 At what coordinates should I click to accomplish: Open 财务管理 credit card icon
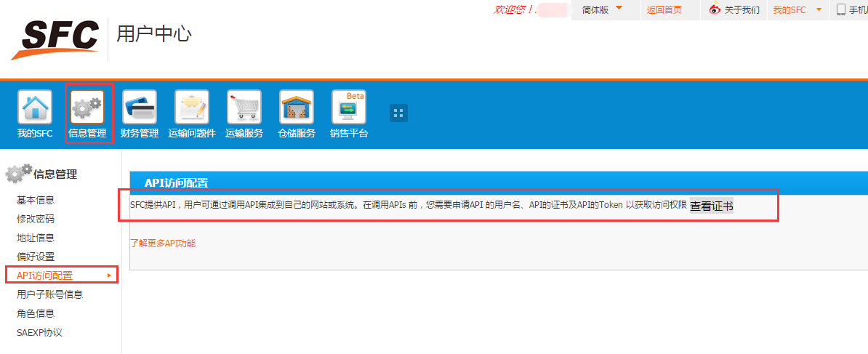(x=140, y=108)
